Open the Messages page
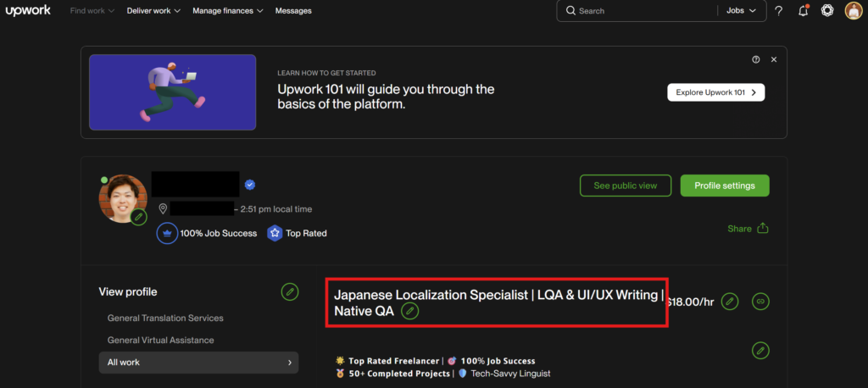The width and height of the screenshot is (868, 388). (293, 11)
